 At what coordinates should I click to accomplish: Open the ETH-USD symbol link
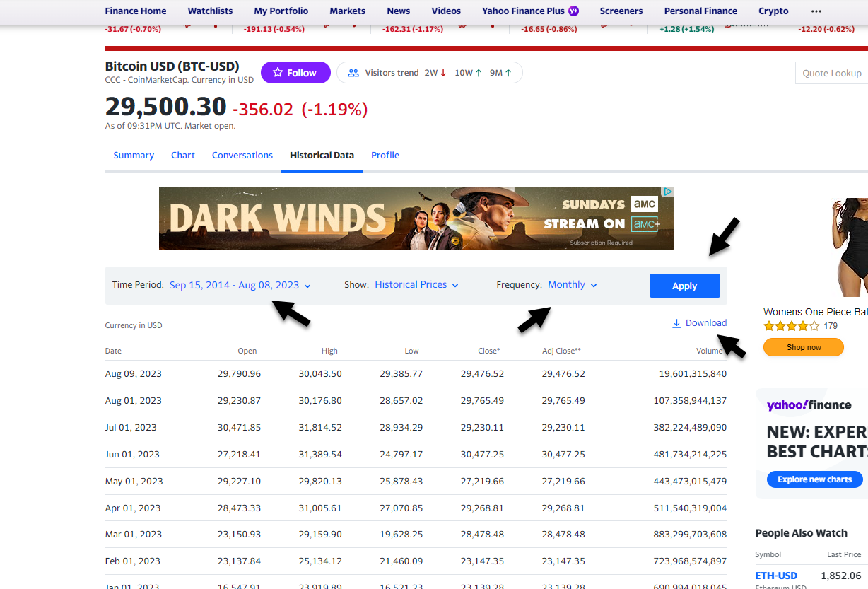776,576
